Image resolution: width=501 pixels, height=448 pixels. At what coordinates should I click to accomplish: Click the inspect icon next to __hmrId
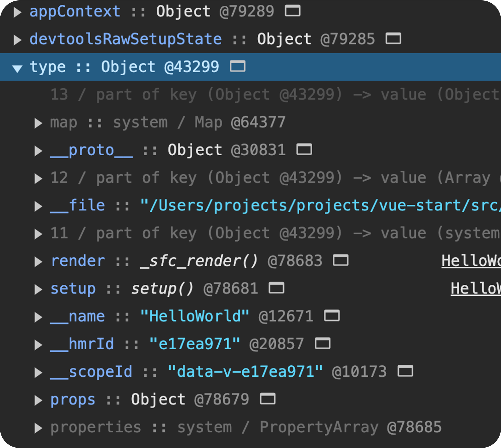pyautogui.click(x=322, y=344)
